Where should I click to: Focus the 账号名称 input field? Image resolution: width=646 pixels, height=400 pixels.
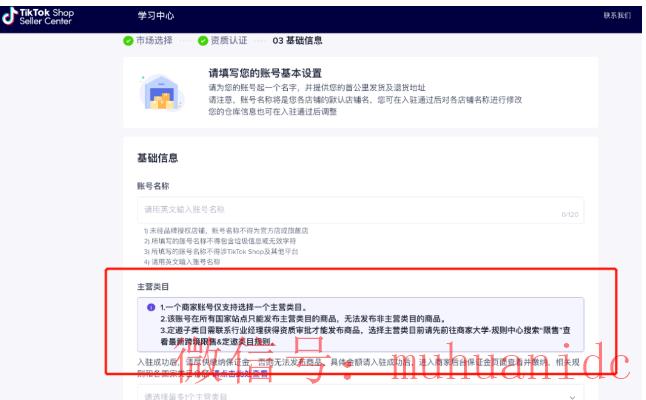click(360, 210)
